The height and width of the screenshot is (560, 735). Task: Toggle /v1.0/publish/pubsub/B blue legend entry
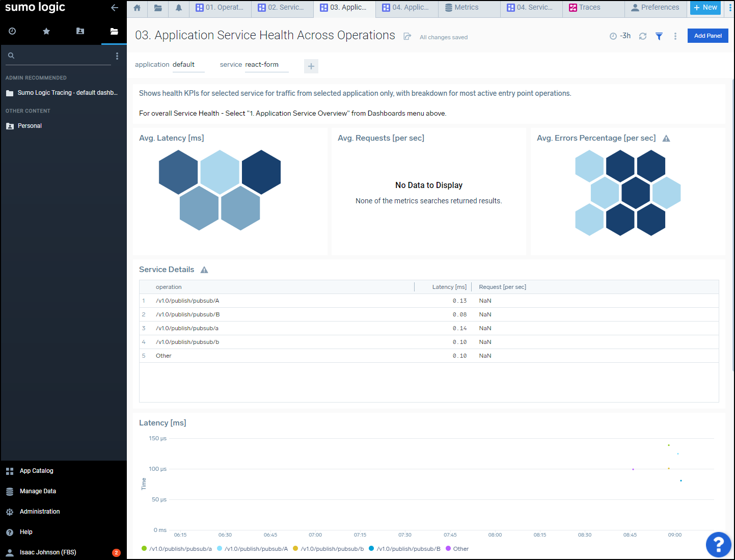pyautogui.click(x=404, y=549)
